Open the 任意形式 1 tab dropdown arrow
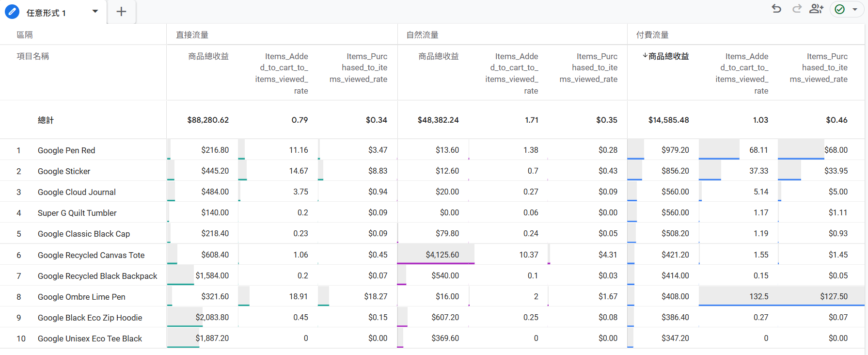868x355 pixels. (x=95, y=11)
